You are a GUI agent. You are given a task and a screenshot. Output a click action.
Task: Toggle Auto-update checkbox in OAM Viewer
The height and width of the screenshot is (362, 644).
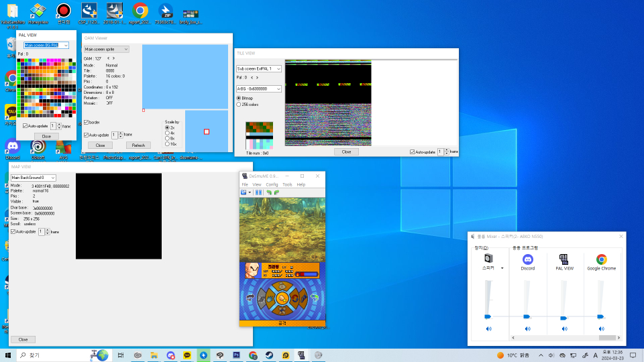pos(87,135)
